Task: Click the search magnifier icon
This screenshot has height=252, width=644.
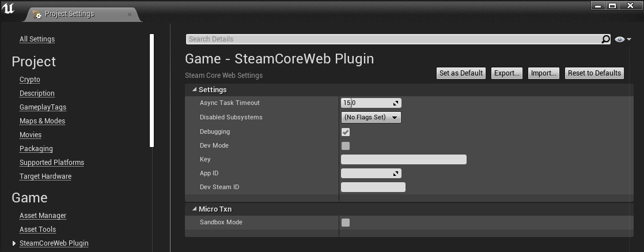Action: (606, 39)
